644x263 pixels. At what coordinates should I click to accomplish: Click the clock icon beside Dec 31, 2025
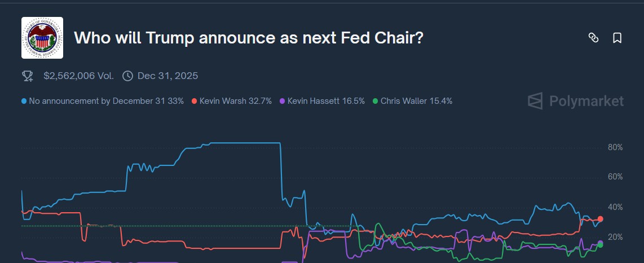(x=128, y=76)
